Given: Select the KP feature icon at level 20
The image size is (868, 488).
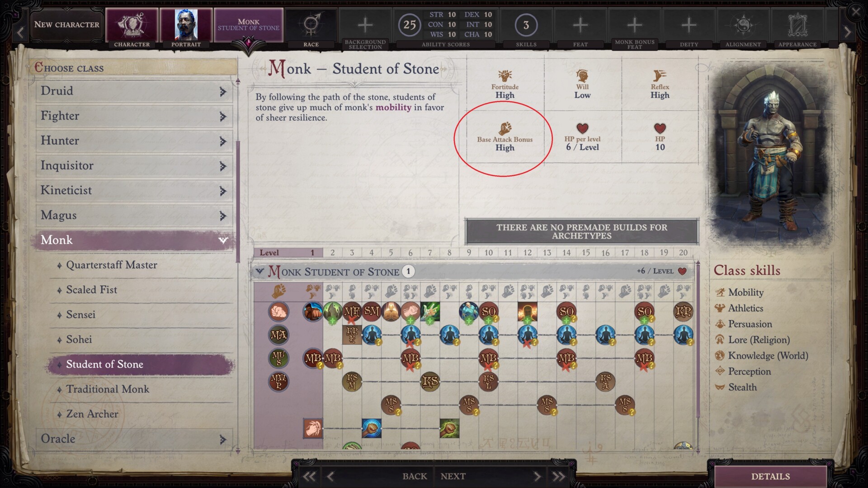Looking at the screenshot, I should coord(683,311).
